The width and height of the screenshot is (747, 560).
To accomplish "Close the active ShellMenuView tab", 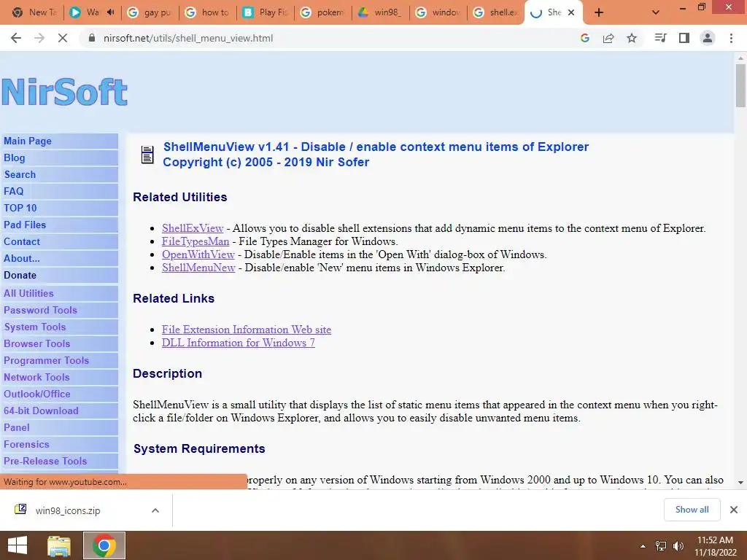I will (x=571, y=12).
